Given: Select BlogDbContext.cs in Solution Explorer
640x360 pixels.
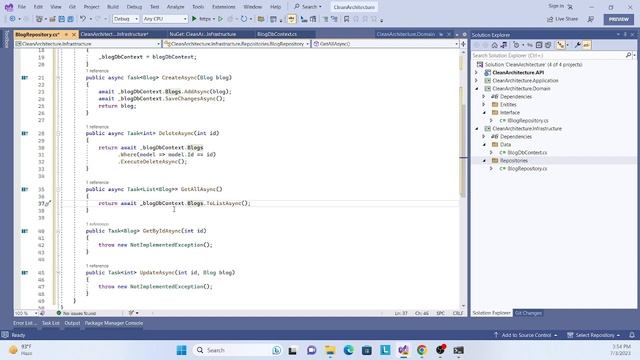Looking at the screenshot, I should click(527, 153).
